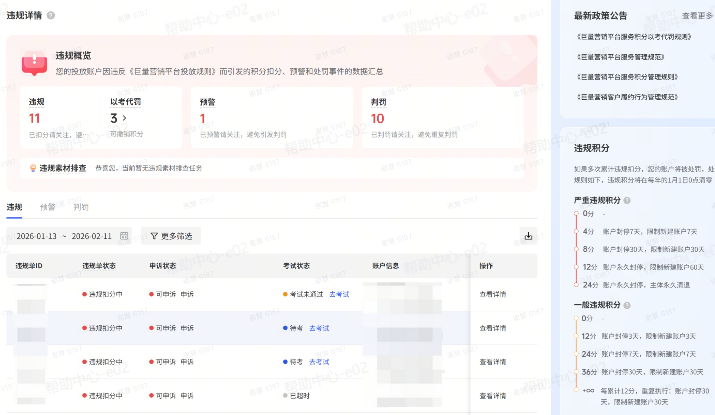
Task: Click the start date 2026-01-13 field
Action: point(36,236)
